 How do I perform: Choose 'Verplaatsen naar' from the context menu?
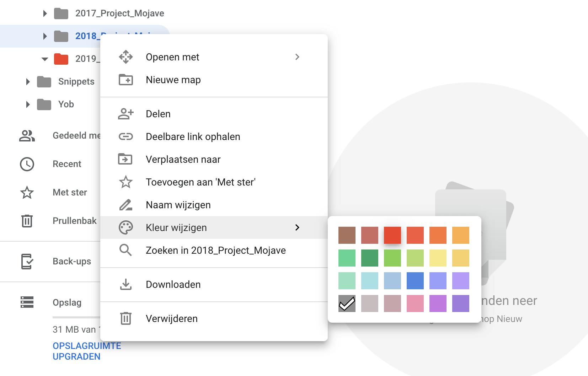click(183, 160)
